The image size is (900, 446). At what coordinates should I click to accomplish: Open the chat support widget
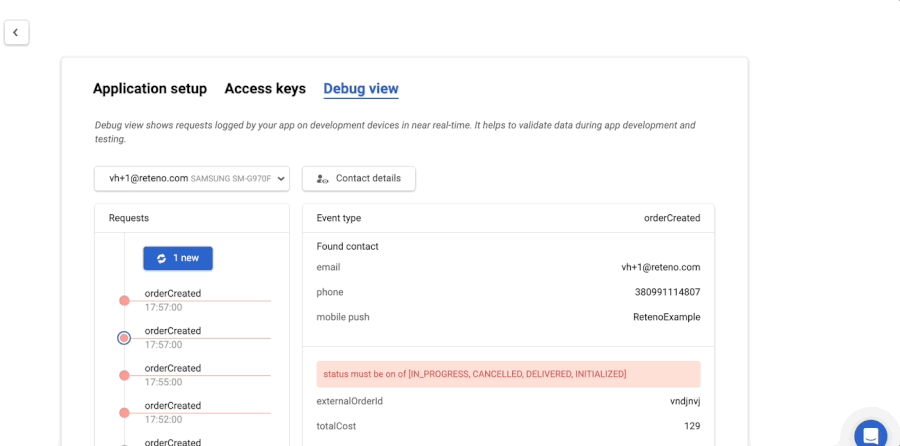(x=870, y=434)
